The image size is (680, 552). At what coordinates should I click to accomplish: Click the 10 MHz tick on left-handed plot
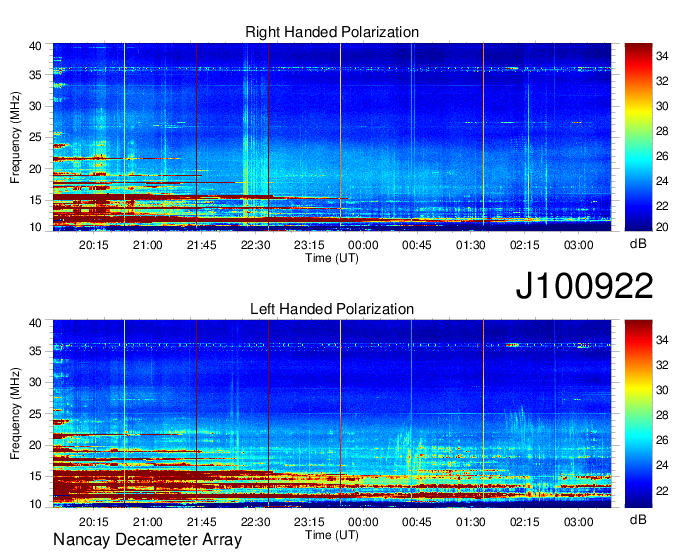35,504
